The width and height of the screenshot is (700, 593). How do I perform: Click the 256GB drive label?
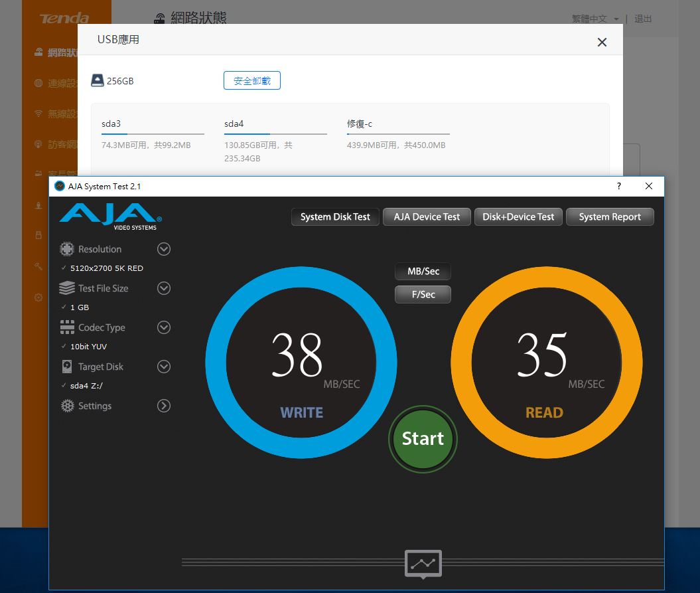pyautogui.click(x=120, y=81)
